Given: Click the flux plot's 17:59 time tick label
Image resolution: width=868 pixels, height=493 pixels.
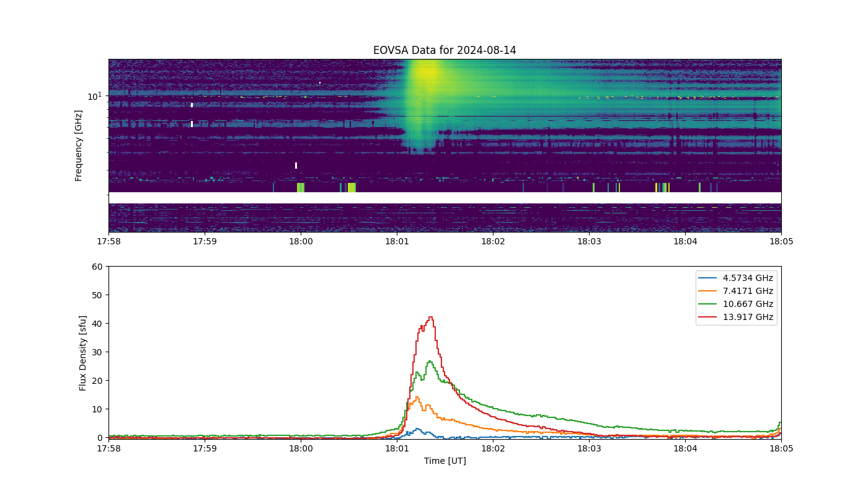Looking at the screenshot, I should (x=205, y=448).
